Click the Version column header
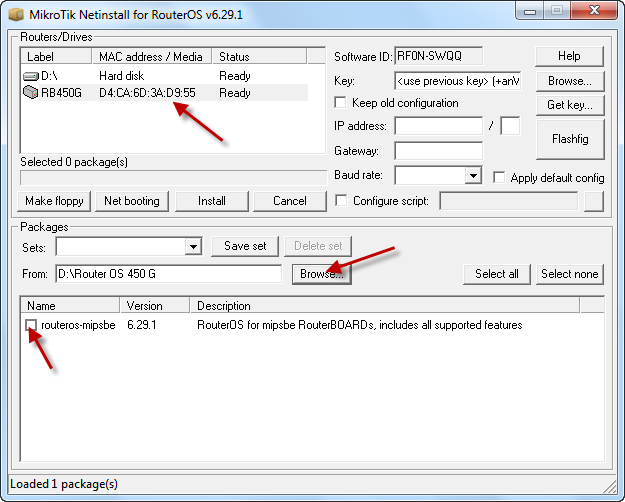This screenshot has width=625, height=502. pos(155,306)
